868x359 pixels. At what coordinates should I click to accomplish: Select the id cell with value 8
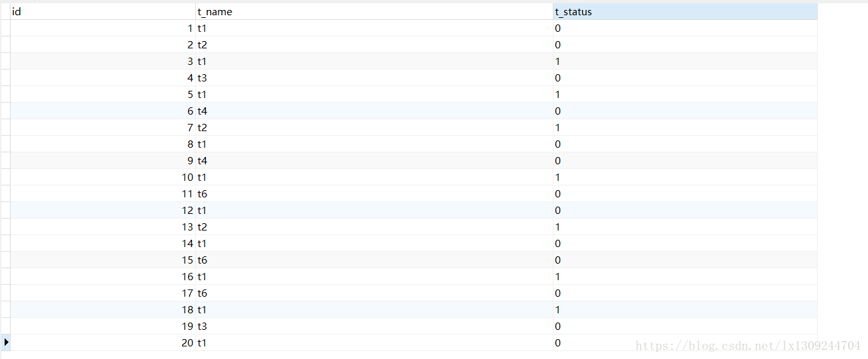pos(103,144)
